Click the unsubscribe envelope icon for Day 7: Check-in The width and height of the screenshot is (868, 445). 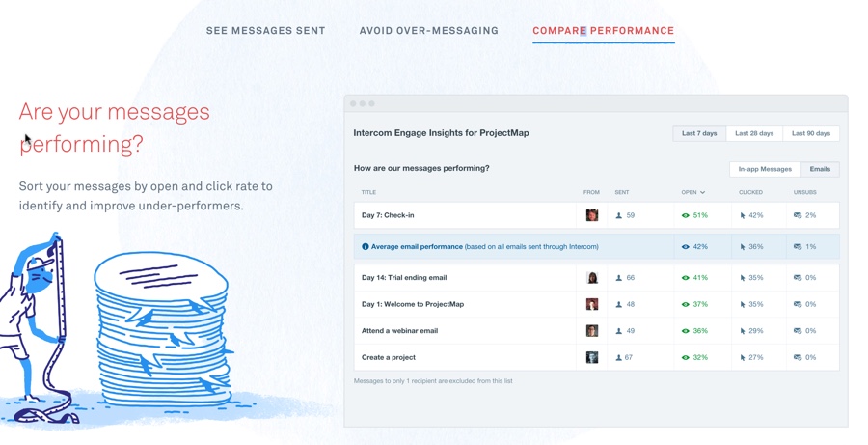pyautogui.click(x=798, y=215)
